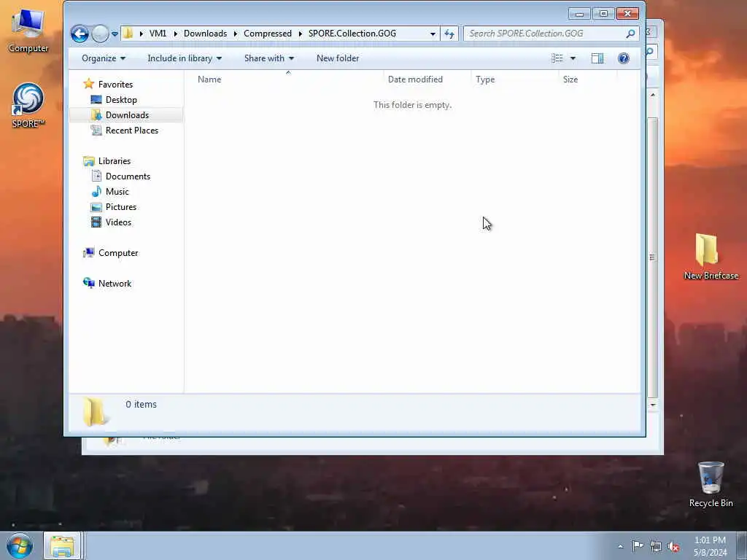
Task: Open the Windows Start menu
Action: [20, 545]
